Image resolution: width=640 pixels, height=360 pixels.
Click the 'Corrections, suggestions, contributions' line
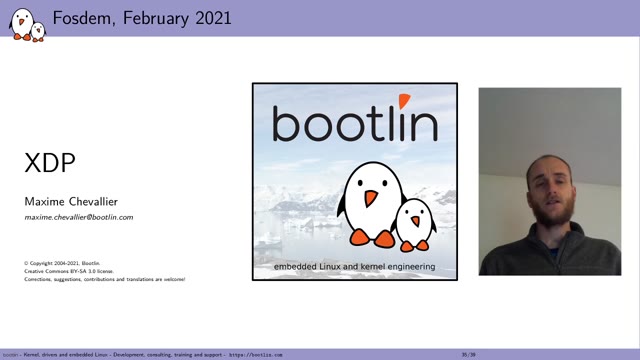[104, 279]
